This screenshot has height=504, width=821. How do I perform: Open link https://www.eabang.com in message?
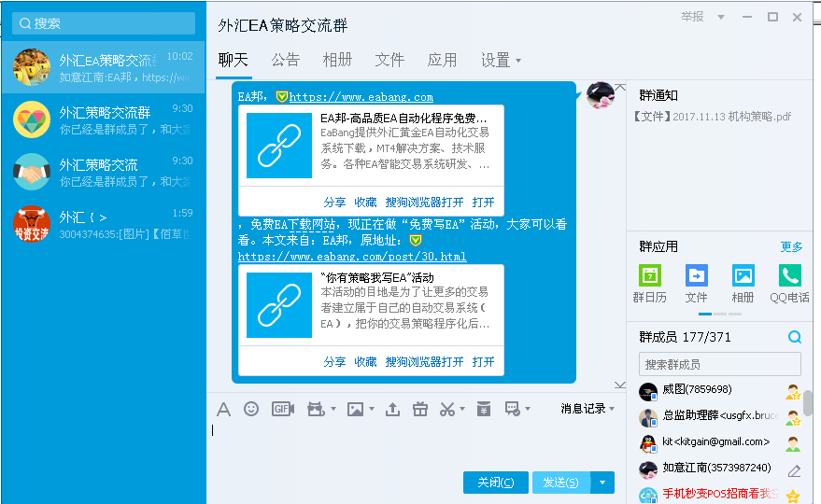[x=361, y=97]
